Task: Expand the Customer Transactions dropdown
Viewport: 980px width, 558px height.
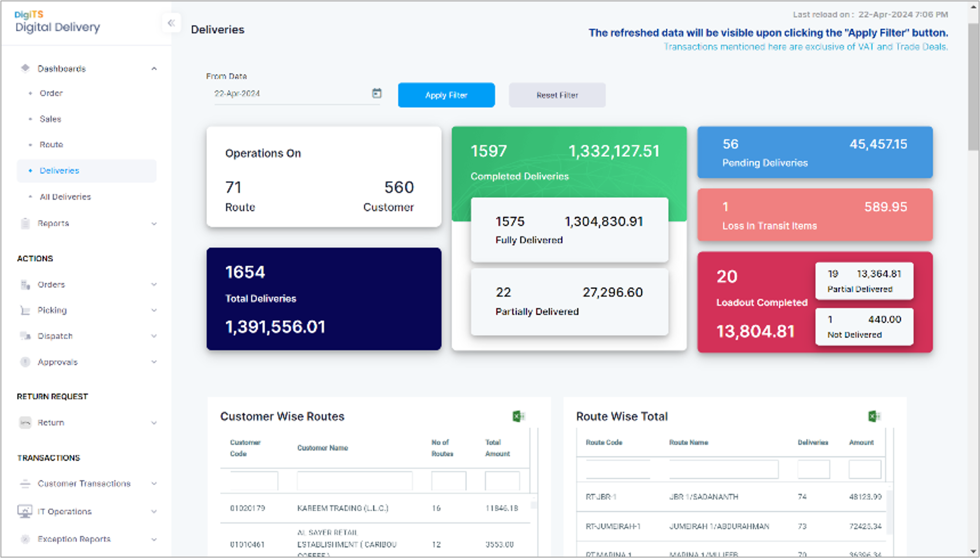Action: coord(154,483)
